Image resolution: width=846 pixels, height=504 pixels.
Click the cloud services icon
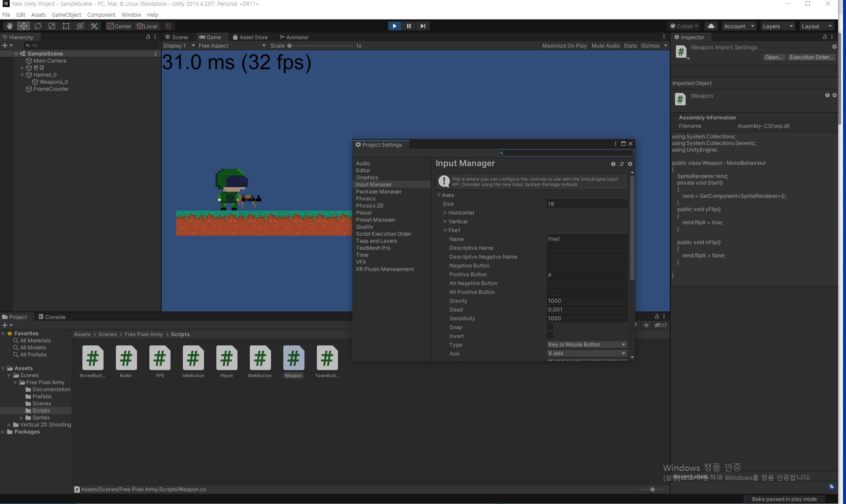(711, 26)
